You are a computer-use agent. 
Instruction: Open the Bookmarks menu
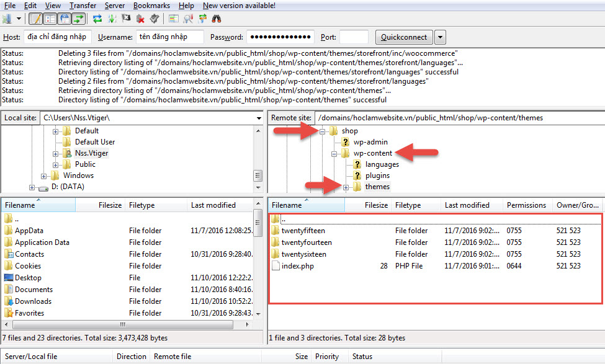(x=151, y=6)
